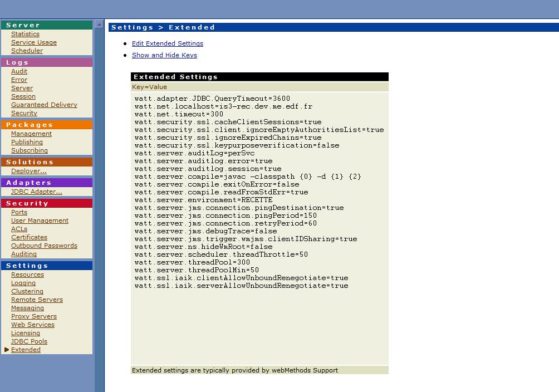The image size is (559, 392).
Task: Go to User Management
Action: click(40, 220)
